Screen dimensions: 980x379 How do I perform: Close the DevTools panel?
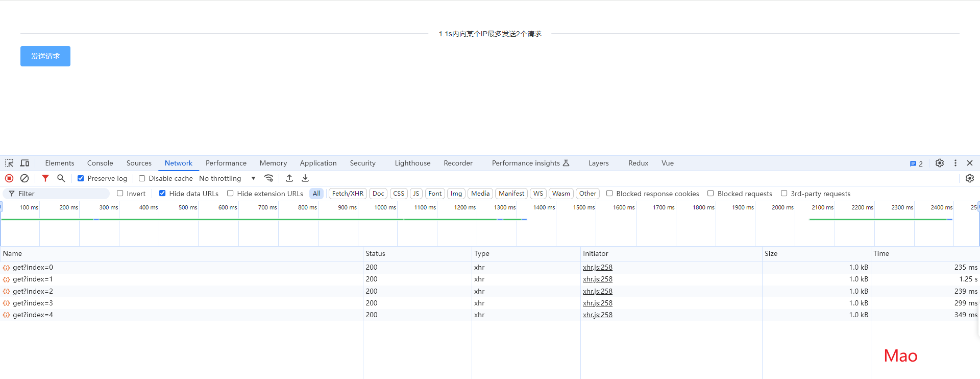970,163
